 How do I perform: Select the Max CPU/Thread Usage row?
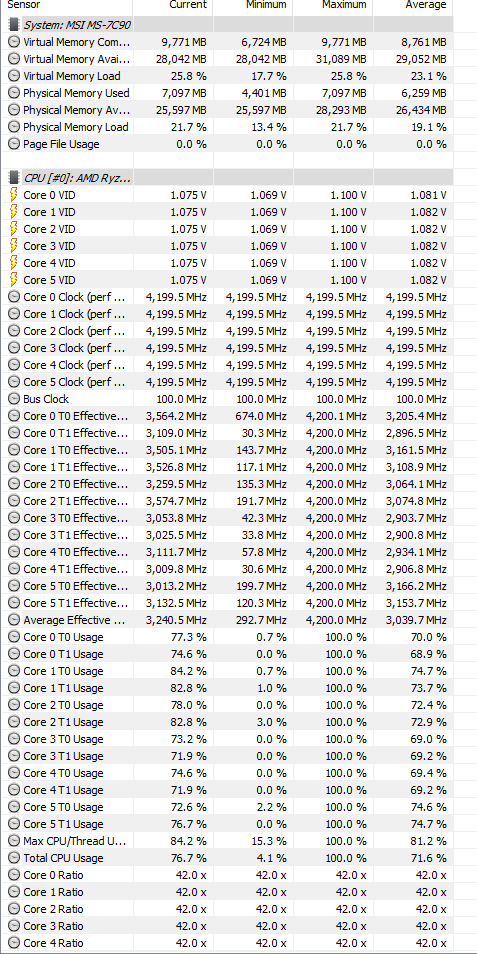click(229, 841)
